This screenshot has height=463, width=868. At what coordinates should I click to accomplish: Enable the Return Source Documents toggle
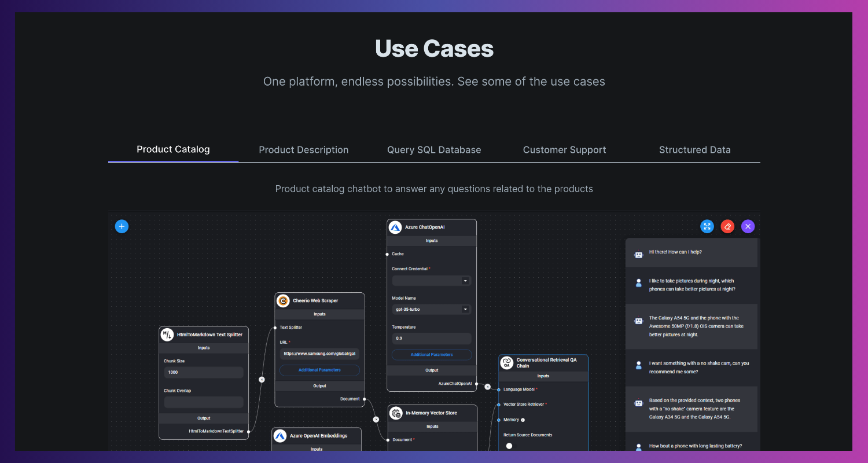(508, 446)
